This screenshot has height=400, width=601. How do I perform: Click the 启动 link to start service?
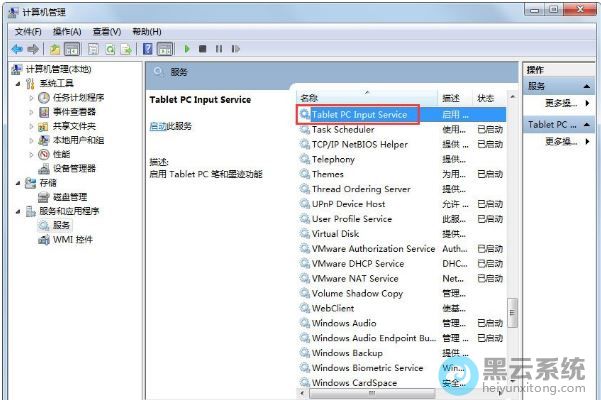157,126
